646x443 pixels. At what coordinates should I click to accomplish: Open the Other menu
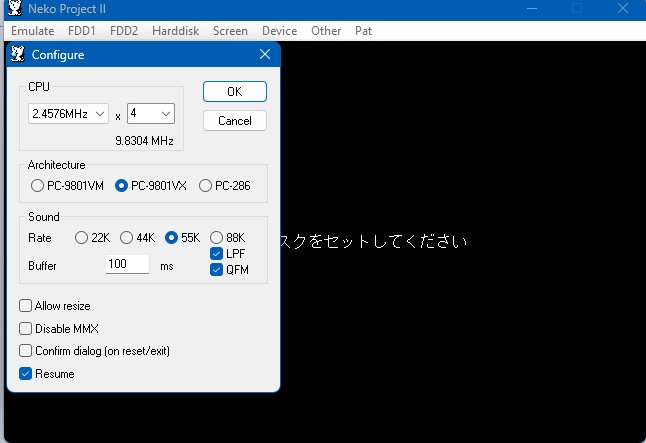point(326,31)
